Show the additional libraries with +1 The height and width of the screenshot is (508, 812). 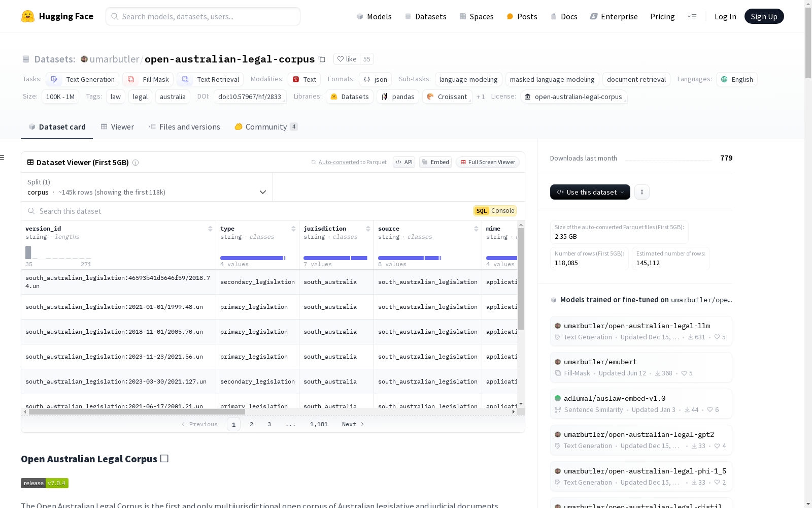(x=481, y=97)
